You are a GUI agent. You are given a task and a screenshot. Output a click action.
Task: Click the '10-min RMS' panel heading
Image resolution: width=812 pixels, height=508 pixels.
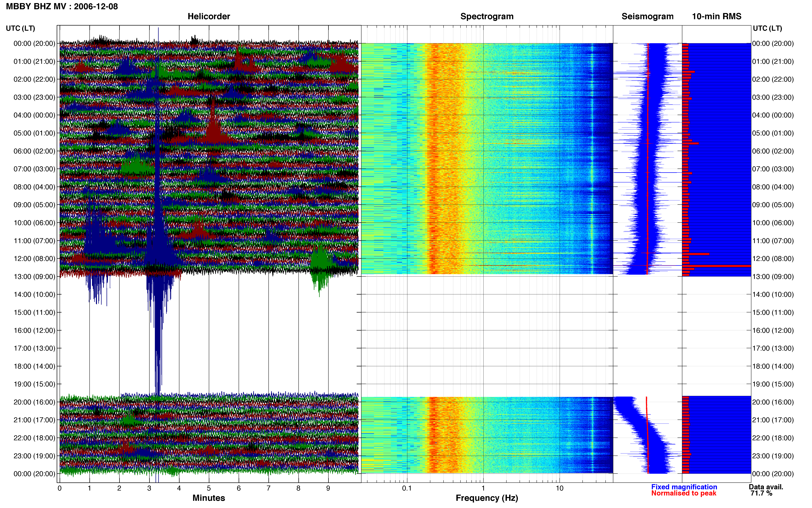(716, 16)
